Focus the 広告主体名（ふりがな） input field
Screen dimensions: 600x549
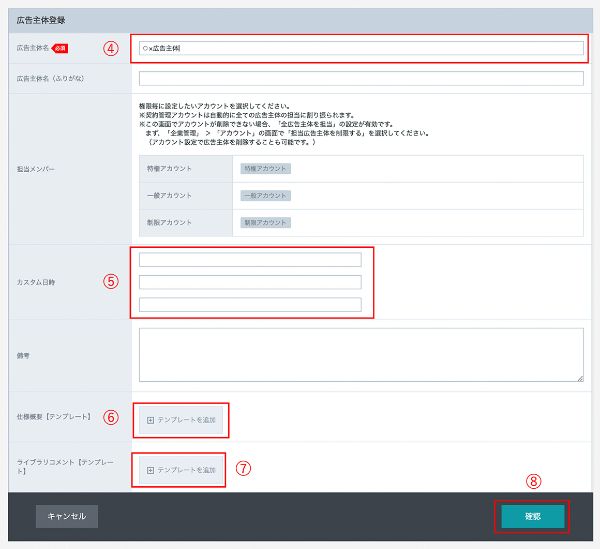coord(361,78)
